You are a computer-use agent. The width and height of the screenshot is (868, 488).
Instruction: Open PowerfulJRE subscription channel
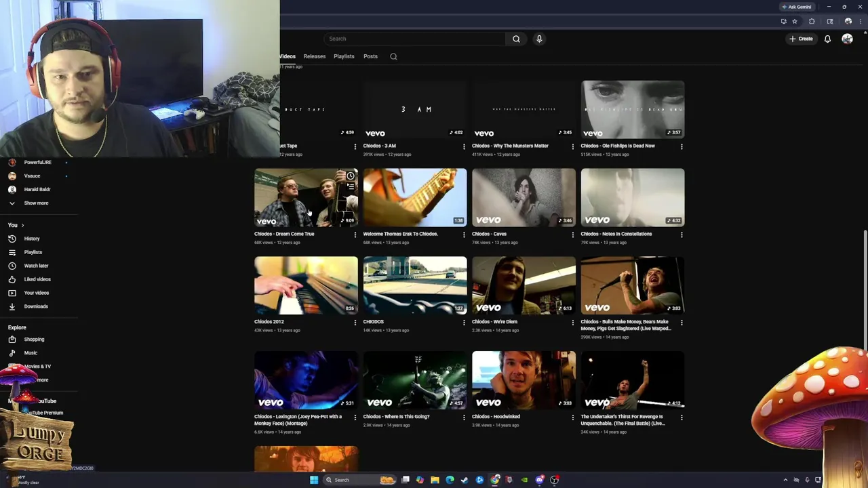37,162
